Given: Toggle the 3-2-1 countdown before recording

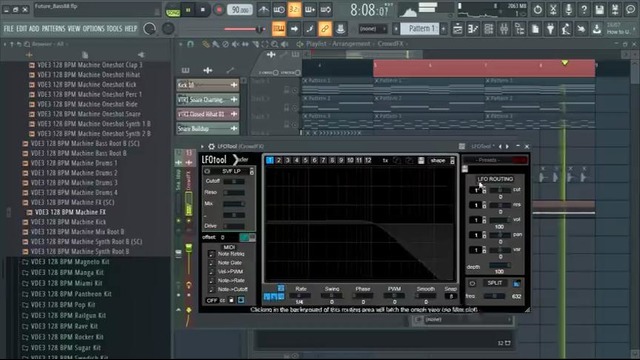Looking at the screenshot, I should (x=294, y=9).
